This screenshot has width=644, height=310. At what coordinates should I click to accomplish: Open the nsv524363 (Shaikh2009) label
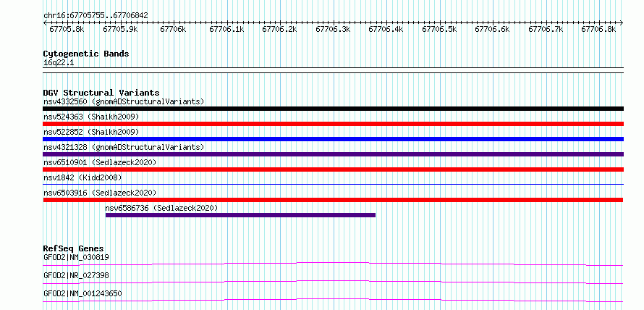91,117
